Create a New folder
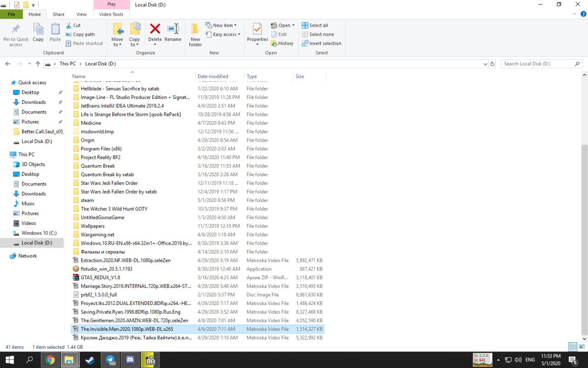The width and height of the screenshot is (588, 368). click(195, 34)
